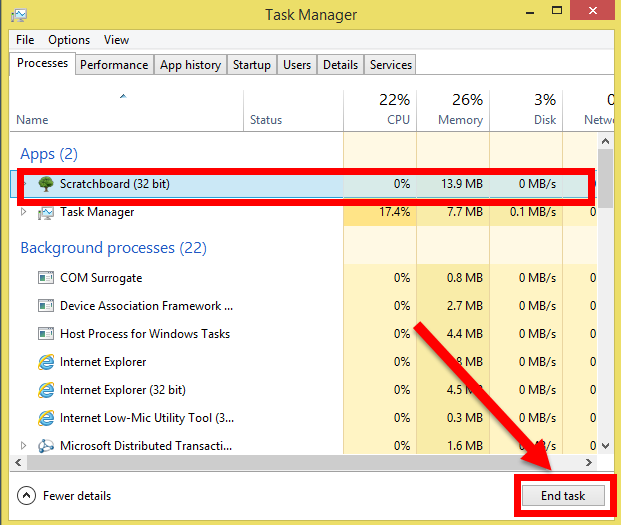The width and height of the screenshot is (621, 525).
Task: Select Microsoft Distributed Transacti... name
Action: (146, 446)
